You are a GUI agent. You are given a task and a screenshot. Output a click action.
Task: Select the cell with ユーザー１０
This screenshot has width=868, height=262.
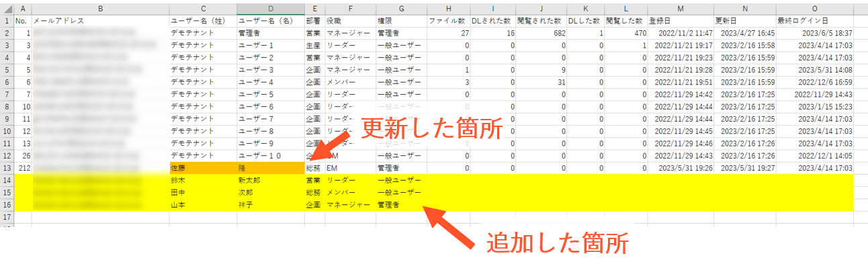point(270,156)
